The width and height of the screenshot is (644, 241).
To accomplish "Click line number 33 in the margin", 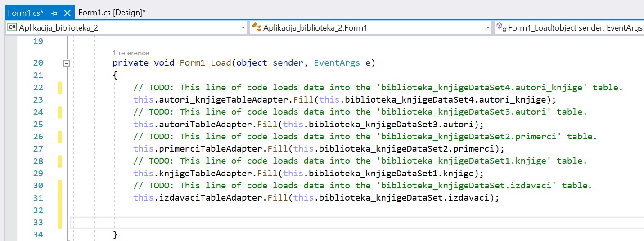I will point(38,223).
